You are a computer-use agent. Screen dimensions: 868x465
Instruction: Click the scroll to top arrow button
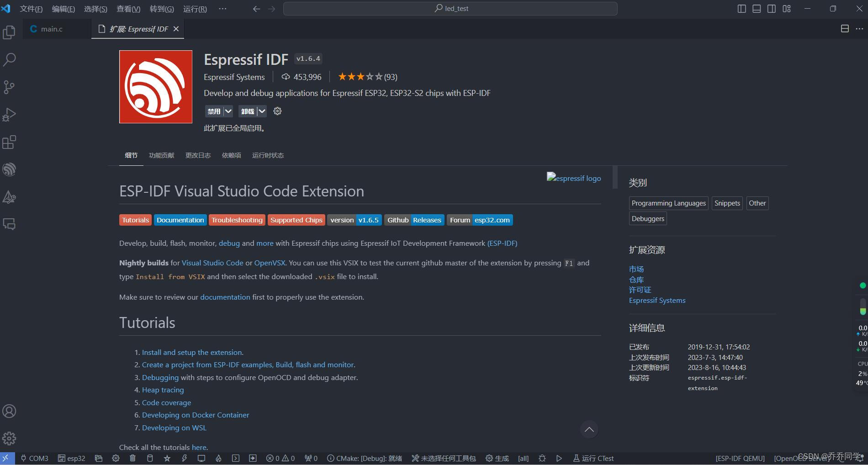click(589, 429)
